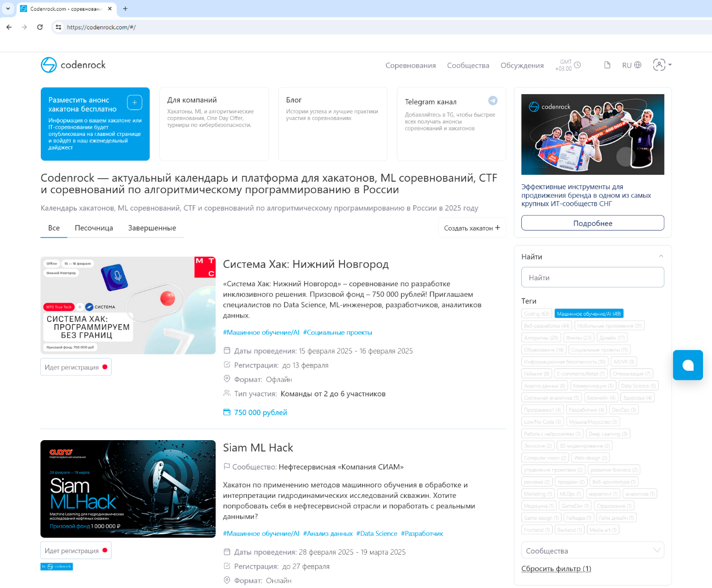Reload the codenrock page
Screen dimensions: 712x588
(40, 27)
